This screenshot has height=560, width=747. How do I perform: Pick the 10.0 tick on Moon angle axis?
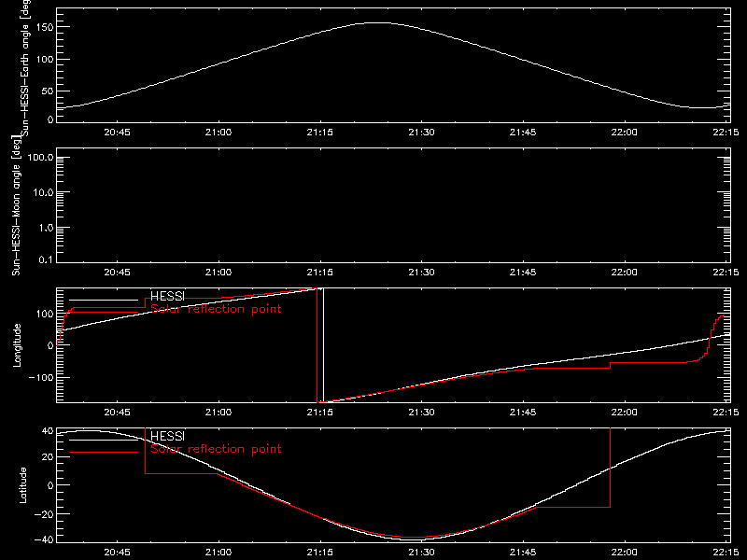coord(43,193)
